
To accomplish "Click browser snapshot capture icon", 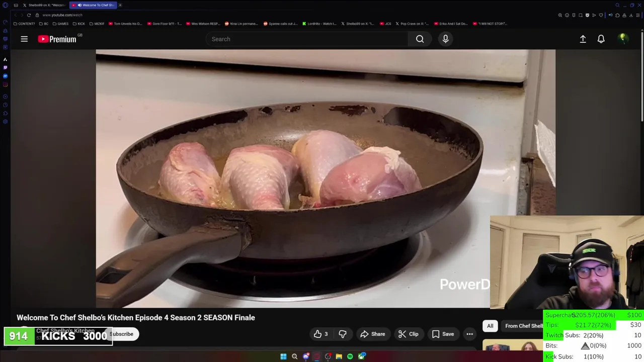I will coord(581,15).
